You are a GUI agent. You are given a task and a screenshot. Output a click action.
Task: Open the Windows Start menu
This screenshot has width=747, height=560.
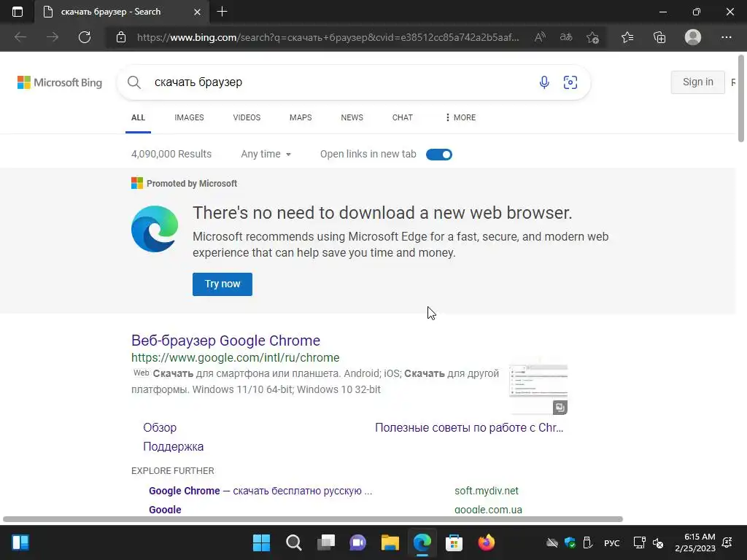[x=261, y=542]
